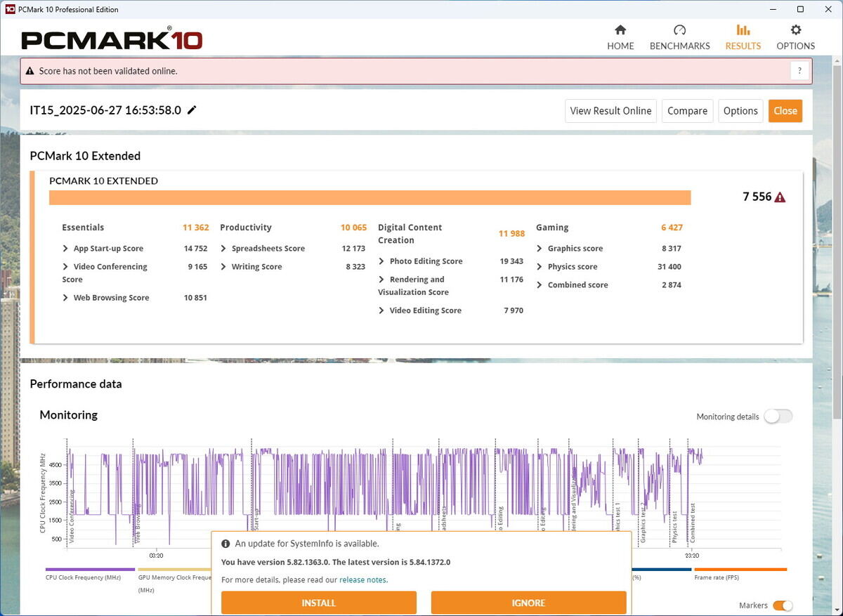Click the Gaming group heading
The width and height of the screenshot is (843, 616).
pos(552,228)
